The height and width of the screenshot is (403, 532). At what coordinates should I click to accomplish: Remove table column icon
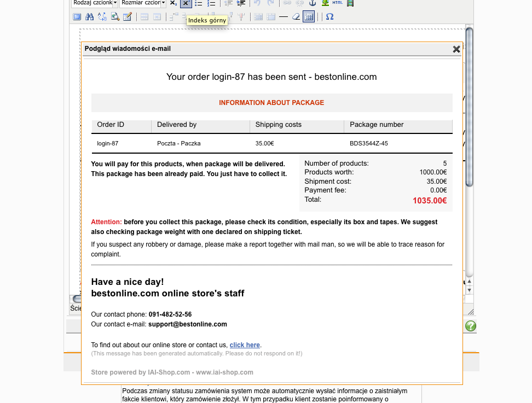click(x=241, y=16)
